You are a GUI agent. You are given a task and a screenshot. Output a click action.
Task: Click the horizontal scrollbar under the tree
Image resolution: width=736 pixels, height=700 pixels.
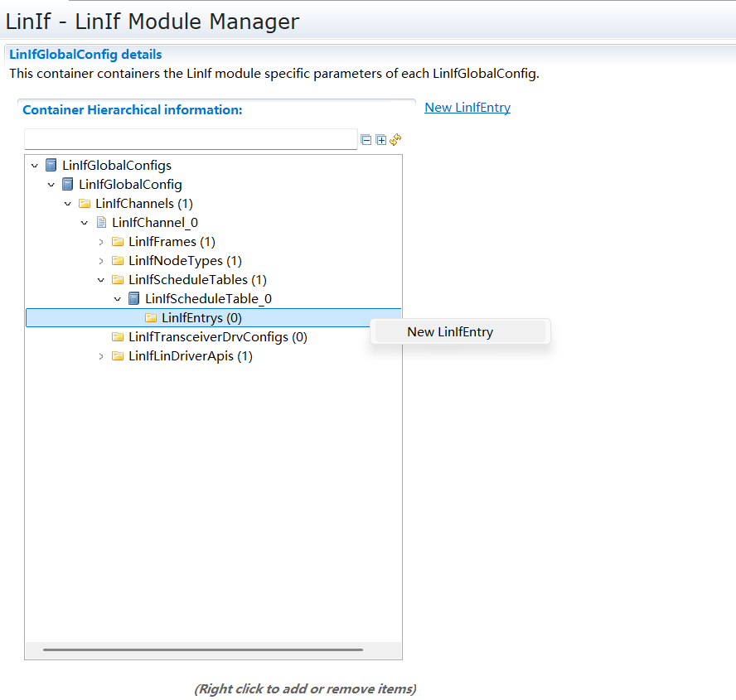pos(203,649)
